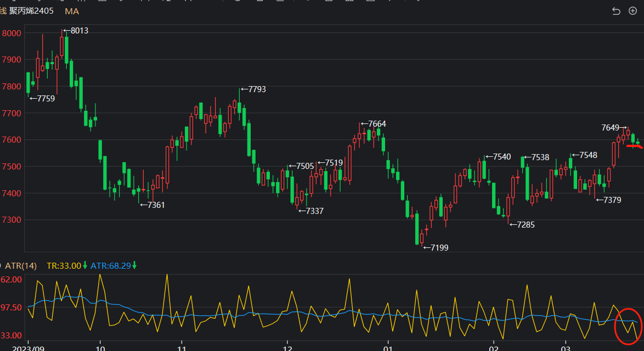The image size is (644, 351).
Task: Click the 2023/09 date axis label
Action: pyautogui.click(x=29, y=348)
